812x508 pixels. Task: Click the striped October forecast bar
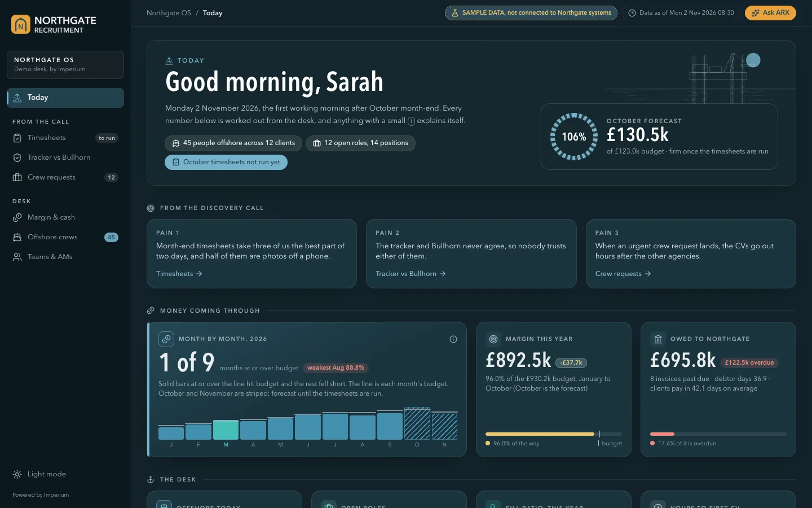click(417, 424)
